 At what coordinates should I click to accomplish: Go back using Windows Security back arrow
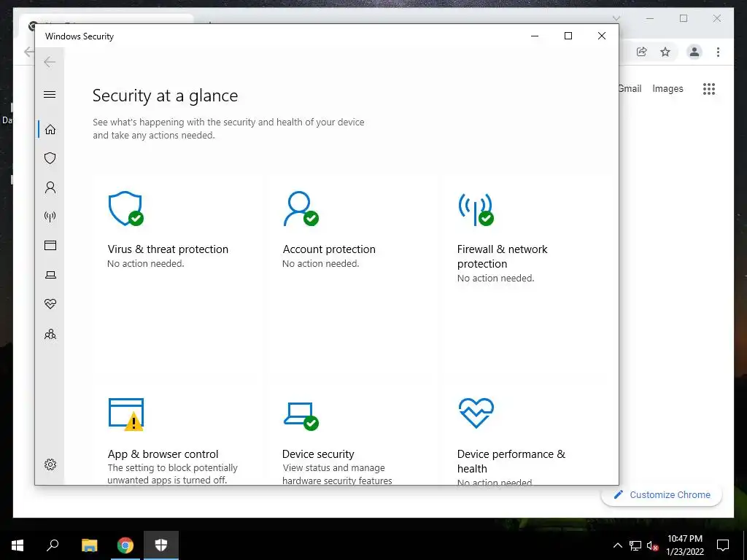pos(50,62)
